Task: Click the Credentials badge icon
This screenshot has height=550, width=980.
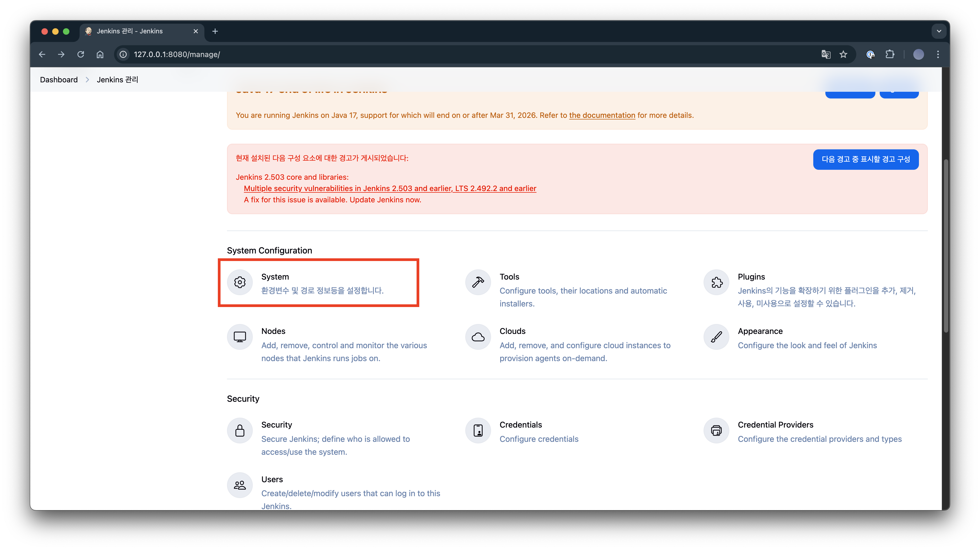Action: tap(478, 431)
